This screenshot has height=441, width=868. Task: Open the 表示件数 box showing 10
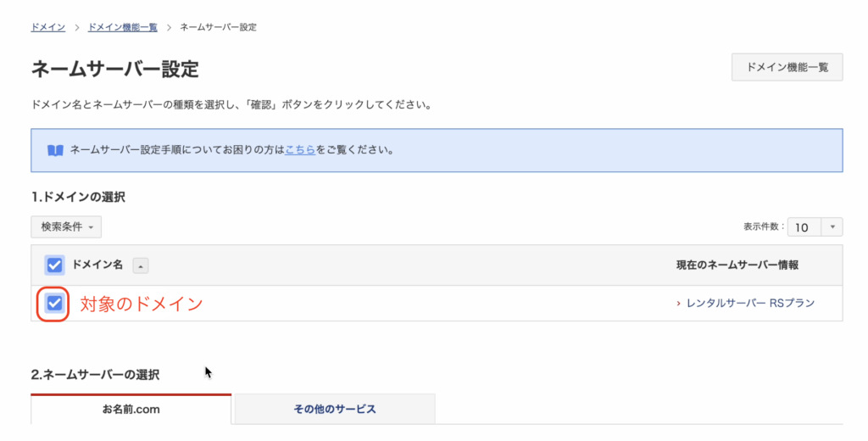point(804,226)
